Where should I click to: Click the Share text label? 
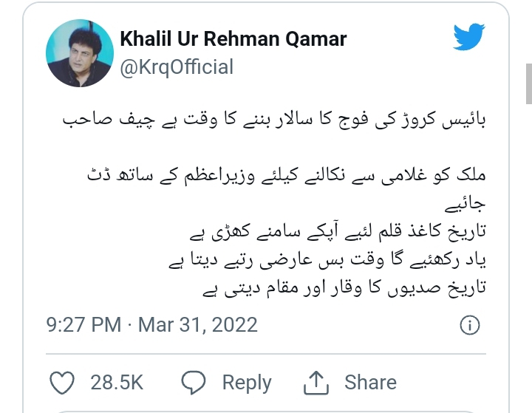pyautogui.click(x=370, y=383)
